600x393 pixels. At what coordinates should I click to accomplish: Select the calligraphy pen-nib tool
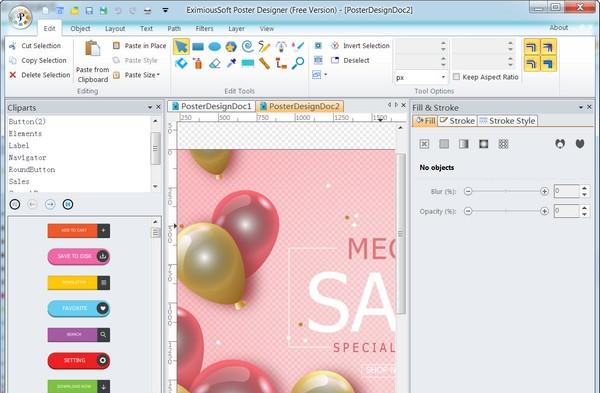pyautogui.click(x=281, y=47)
